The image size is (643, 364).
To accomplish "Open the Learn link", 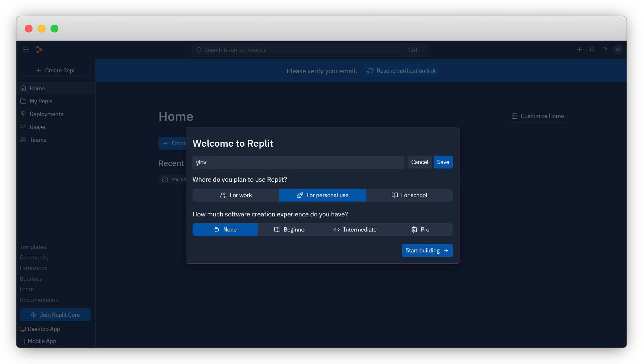I will (27, 289).
